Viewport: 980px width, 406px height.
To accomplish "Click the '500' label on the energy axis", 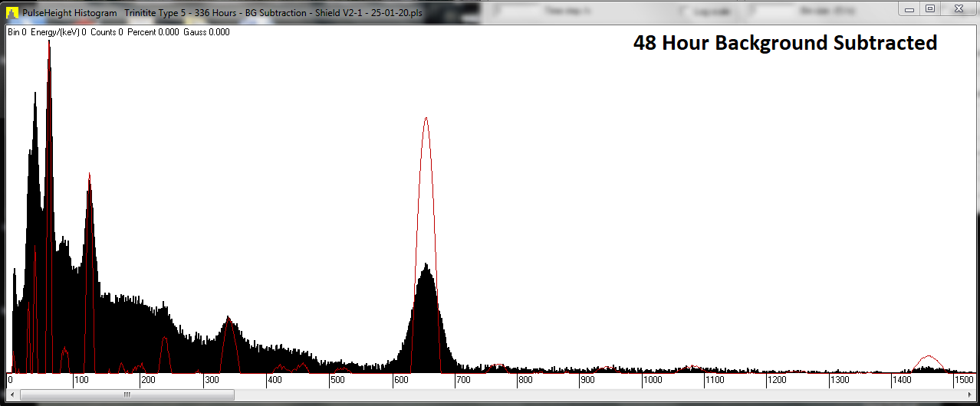I will 339,380.
